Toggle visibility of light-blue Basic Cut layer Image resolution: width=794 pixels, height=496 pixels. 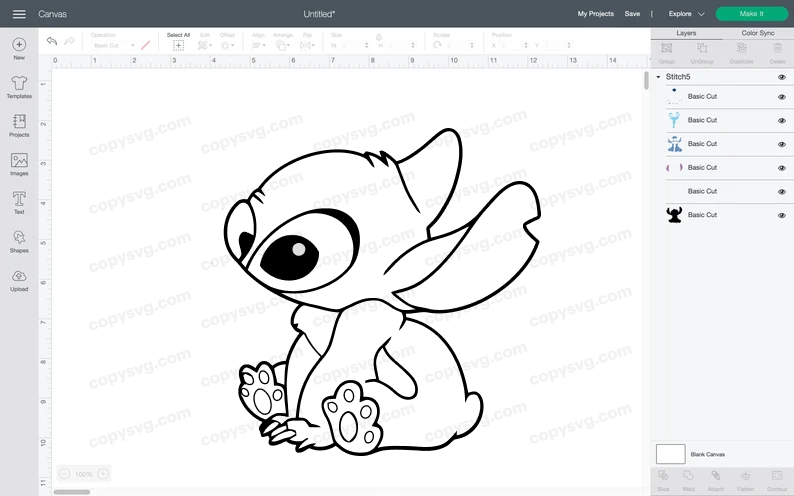(x=782, y=120)
